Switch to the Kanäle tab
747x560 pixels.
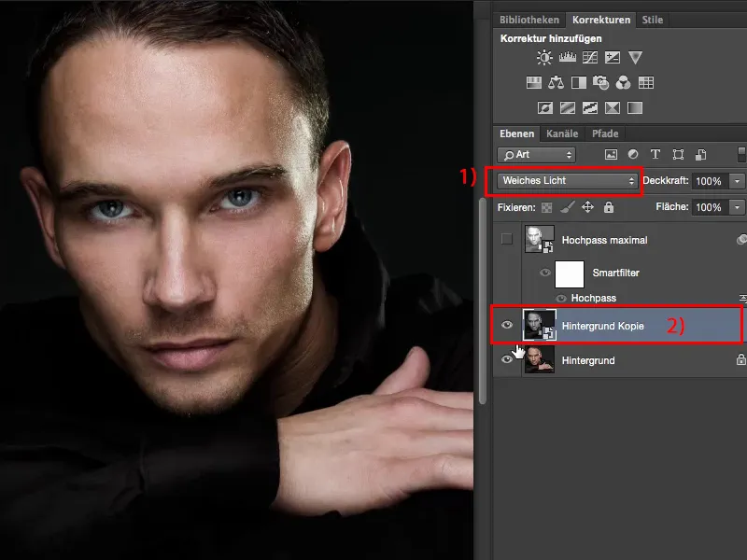pyautogui.click(x=562, y=133)
